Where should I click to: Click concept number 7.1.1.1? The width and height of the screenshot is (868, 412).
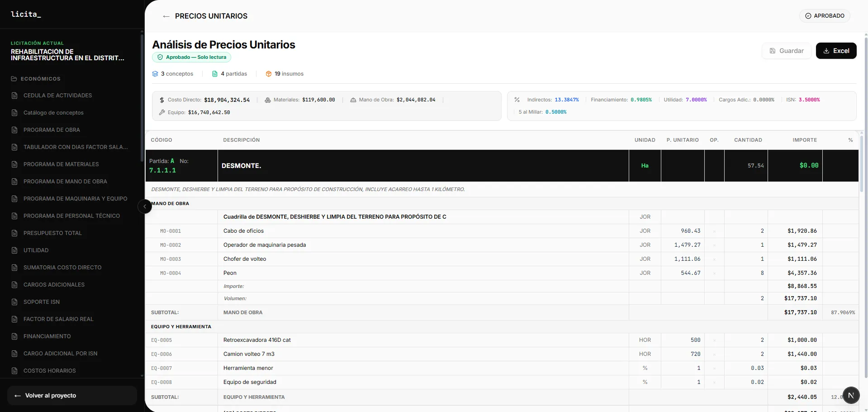[x=163, y=171]
